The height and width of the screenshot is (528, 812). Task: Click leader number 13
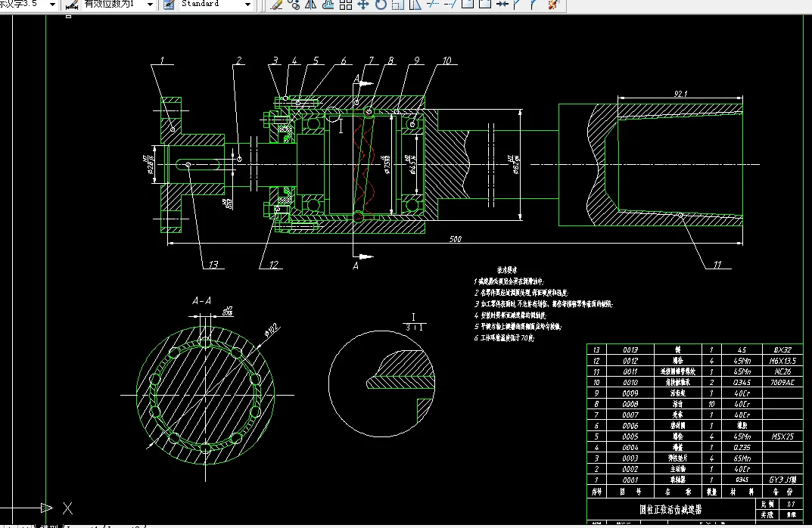coord(213,265)
